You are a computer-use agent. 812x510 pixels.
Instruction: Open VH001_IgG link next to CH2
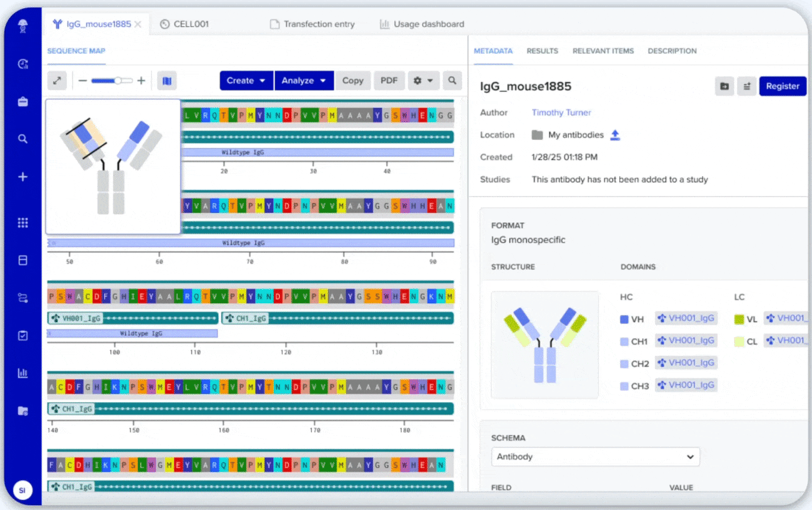tap(686, 363)
